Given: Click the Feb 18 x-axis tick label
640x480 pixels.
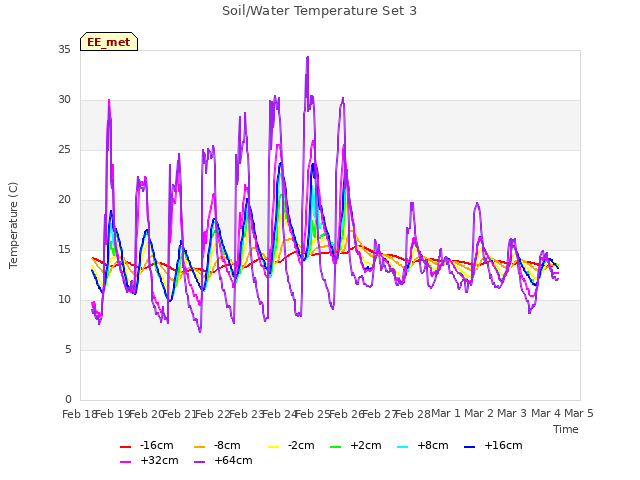Looking at the screenshot, I should pyautogui.click(x=79, y=414).
